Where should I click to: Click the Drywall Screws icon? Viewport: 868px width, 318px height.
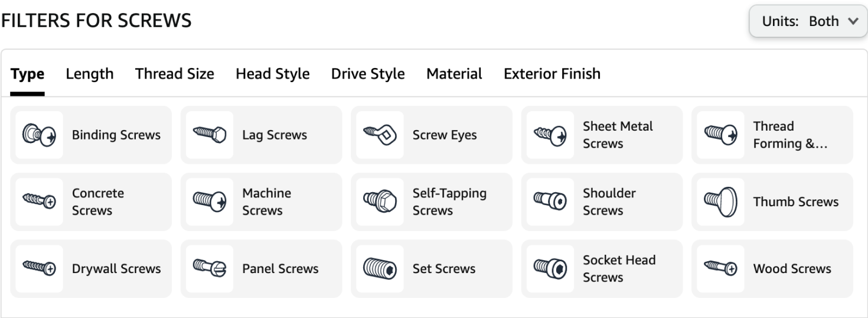pyautogui.click(x=39, y=268)
